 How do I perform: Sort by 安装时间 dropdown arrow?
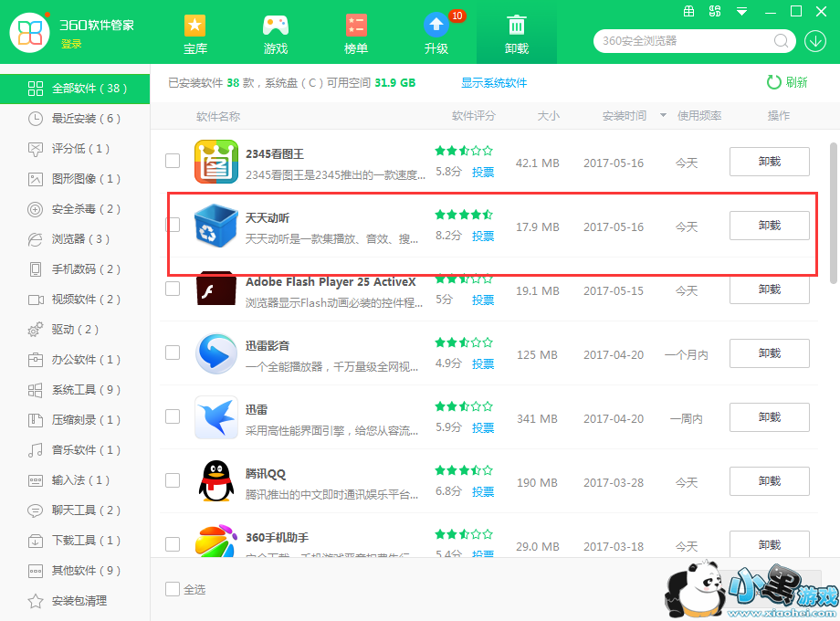[x=663, y=115]
